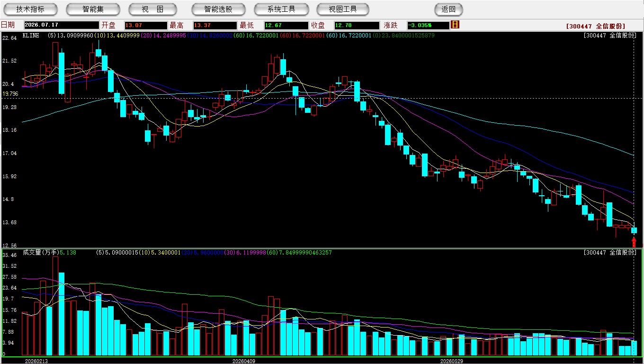Click the stock label in the K-line panel corner
This screenshot has width=644, height=364.
tap(610, 36)
